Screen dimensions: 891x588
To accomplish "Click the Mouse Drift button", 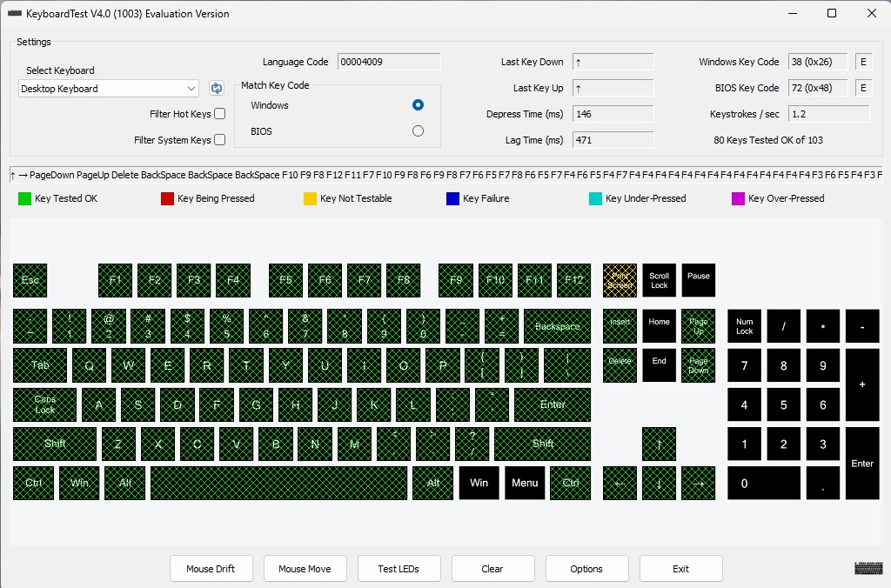I will coord(211,569).
